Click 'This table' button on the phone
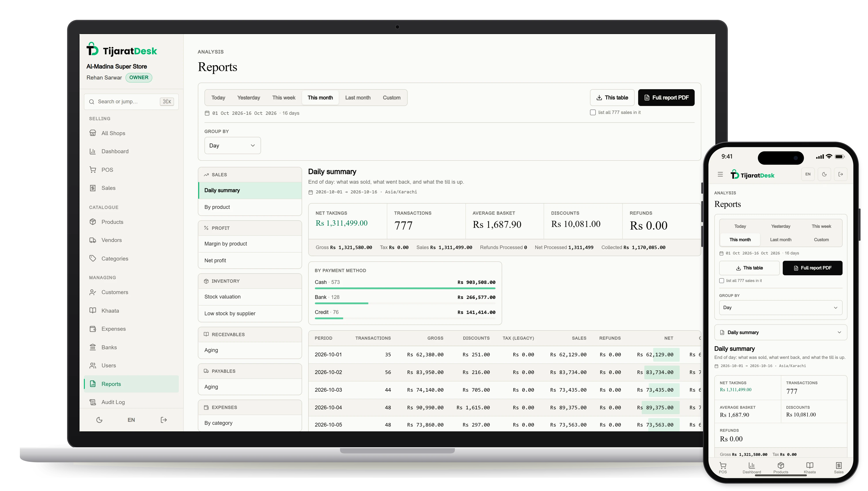The image size is (868, 491). coord(749,268)
